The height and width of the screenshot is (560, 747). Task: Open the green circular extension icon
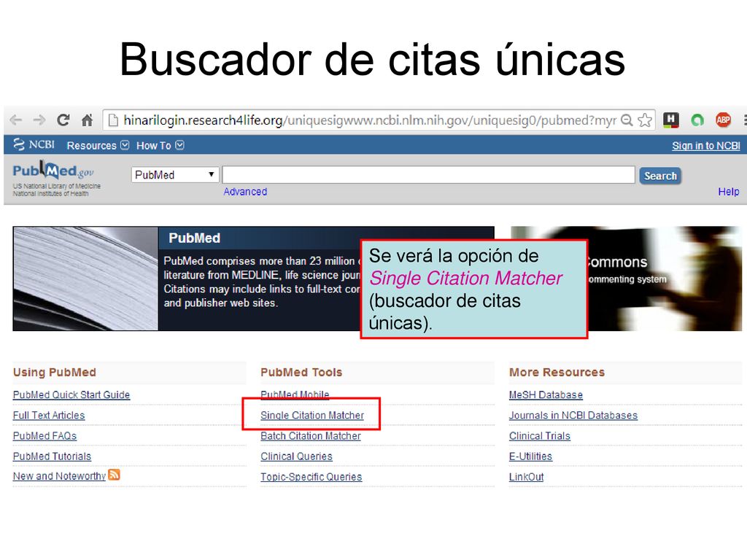697,120
